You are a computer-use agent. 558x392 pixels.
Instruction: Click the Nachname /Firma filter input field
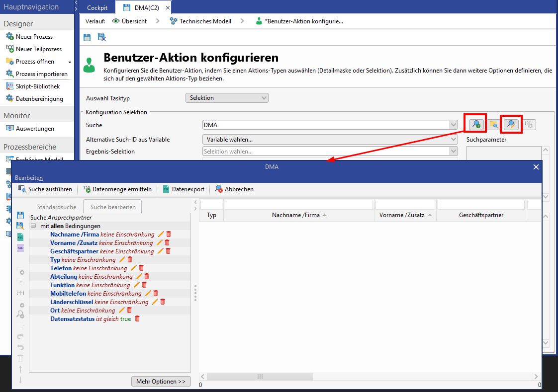click(x=298, y=204)
